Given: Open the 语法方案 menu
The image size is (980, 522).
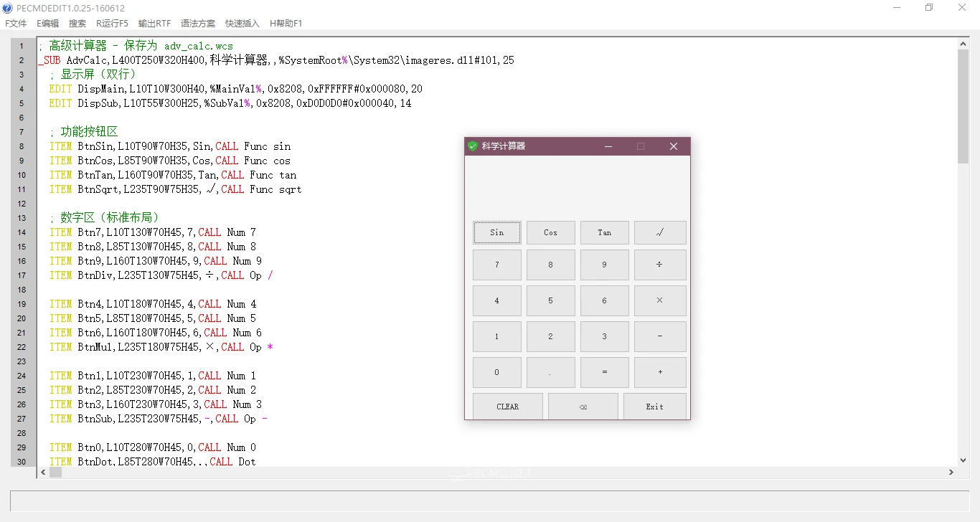Looking at the screenshot, I should [198, 23].
